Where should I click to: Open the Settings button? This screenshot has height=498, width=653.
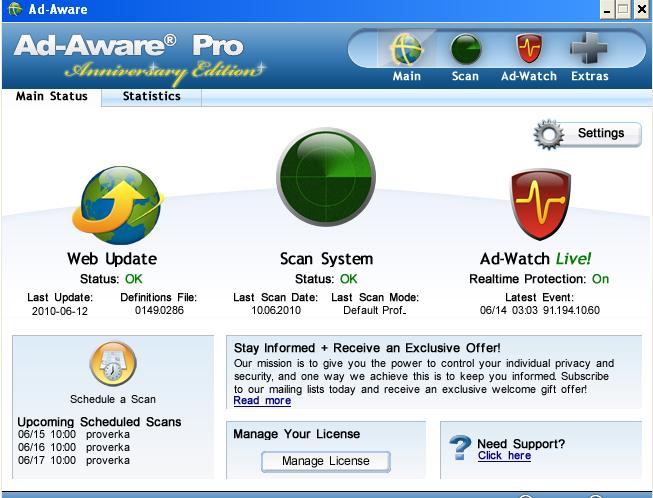click(588, 133)
